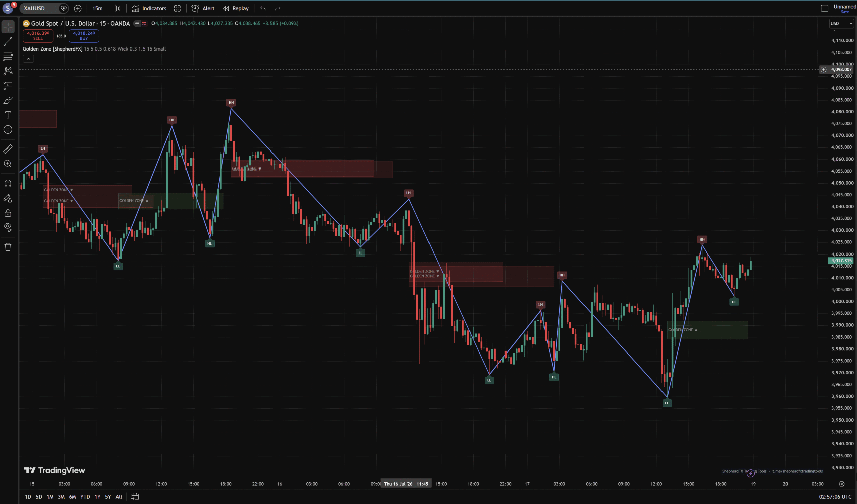857x504 pixels.
Task: Select the 6M date range
Action: (x=72, y=497)
